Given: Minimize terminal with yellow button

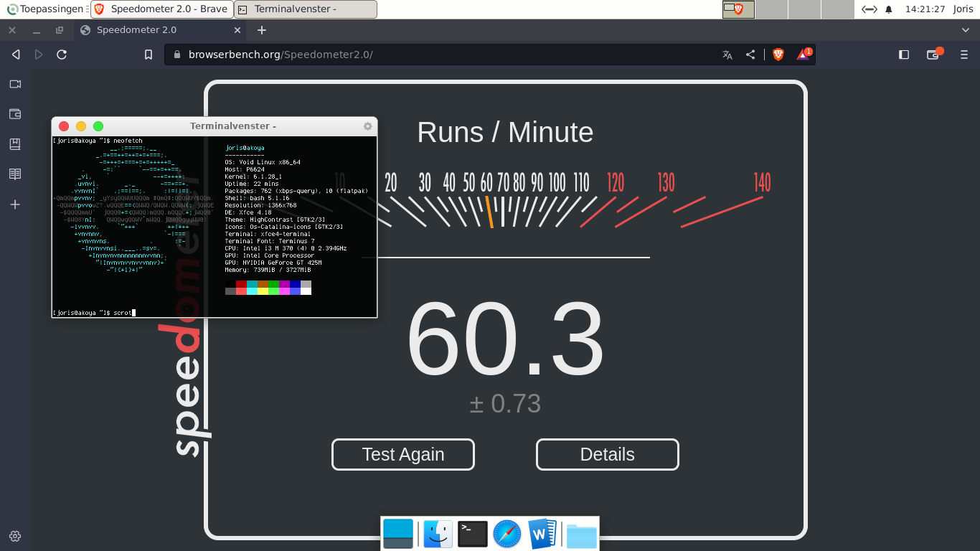Looking at the screenshot, I should point(81,126).
